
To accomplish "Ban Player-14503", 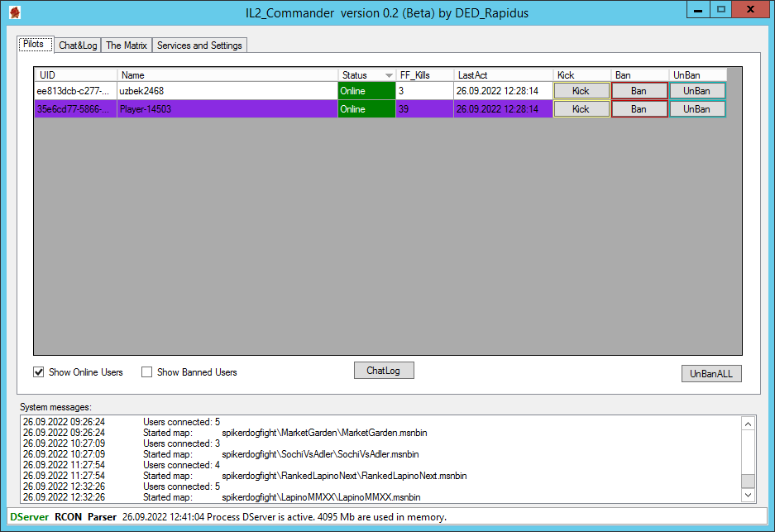I will [639, 109].
